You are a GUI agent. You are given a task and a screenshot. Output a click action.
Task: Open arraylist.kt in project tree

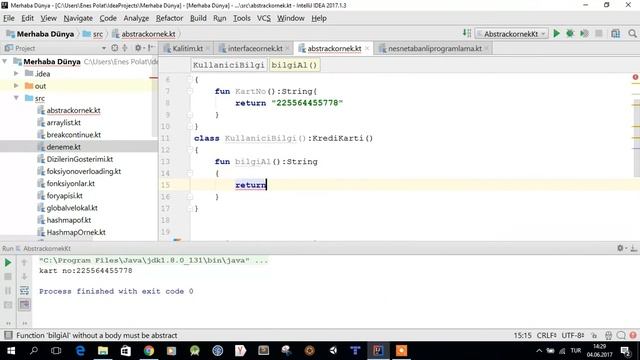(x=63, y=122)
